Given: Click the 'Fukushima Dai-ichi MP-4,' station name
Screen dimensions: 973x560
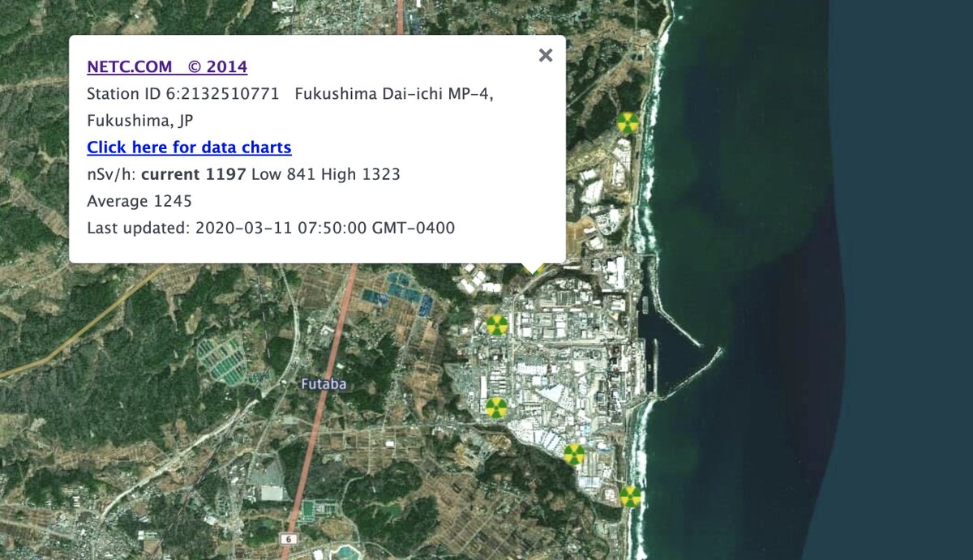Looking at the screenshot, I should tap(394, 94).
